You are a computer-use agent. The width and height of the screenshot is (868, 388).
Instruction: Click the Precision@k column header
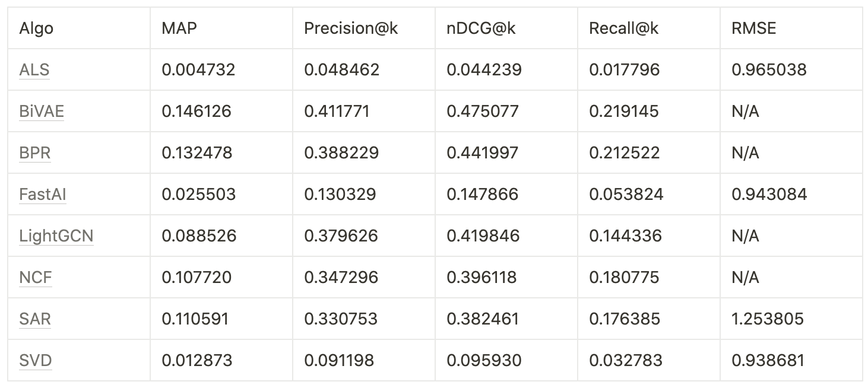pyautogui.click(x=350, y=28)
